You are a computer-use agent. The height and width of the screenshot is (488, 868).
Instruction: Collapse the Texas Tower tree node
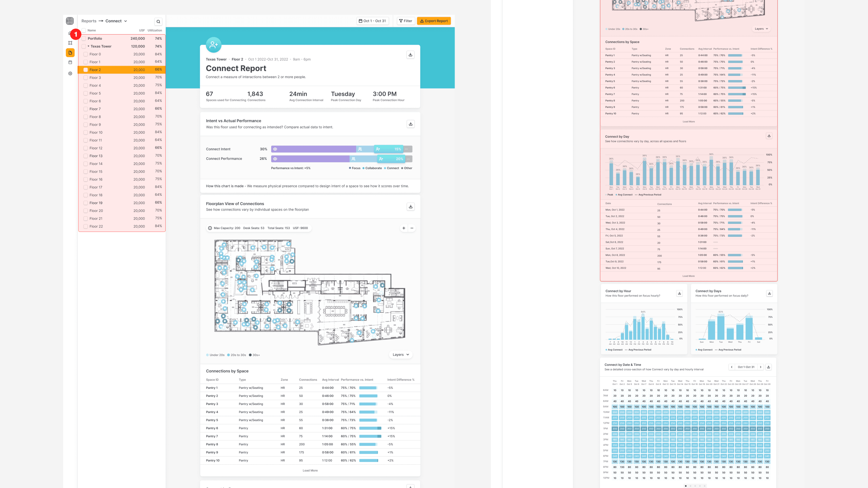tap(89, 46)
